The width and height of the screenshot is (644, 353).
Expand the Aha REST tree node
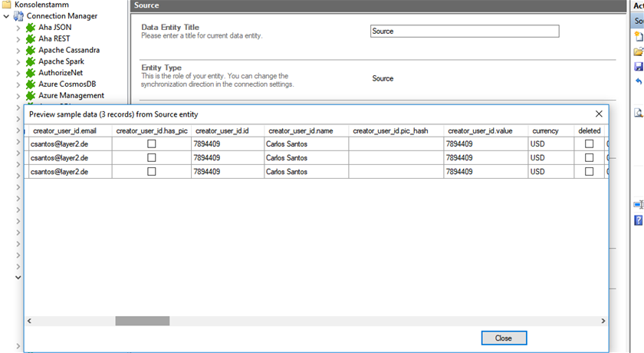pos(18,39)
